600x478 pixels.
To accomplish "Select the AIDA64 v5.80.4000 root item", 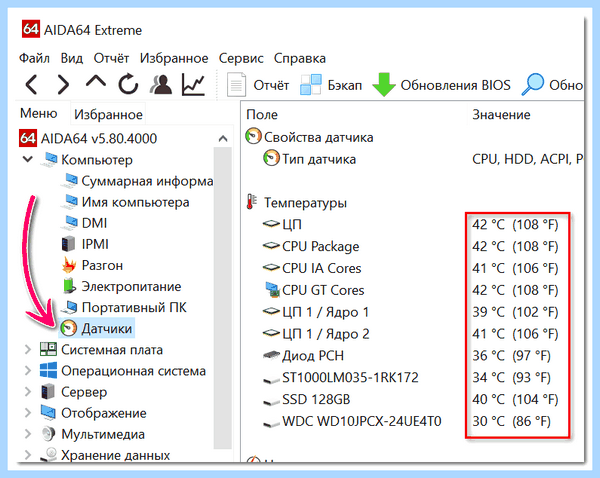I will click(99, 138).
